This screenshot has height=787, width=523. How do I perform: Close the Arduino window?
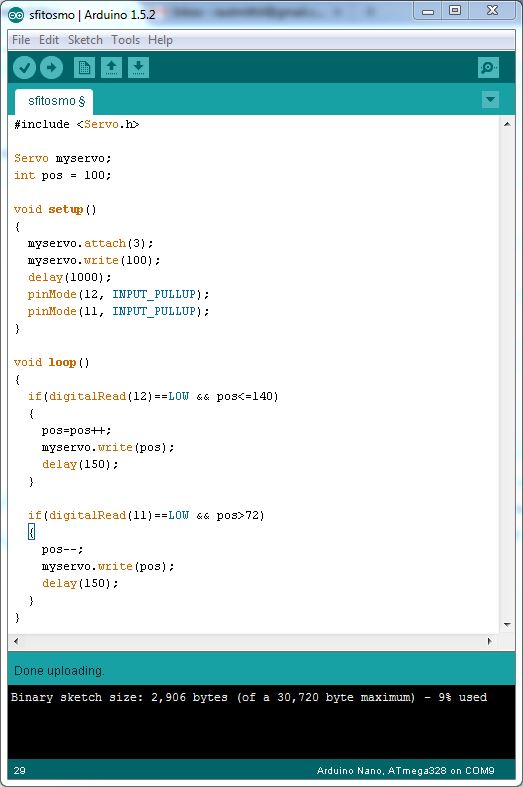click(x=492, y=11)
